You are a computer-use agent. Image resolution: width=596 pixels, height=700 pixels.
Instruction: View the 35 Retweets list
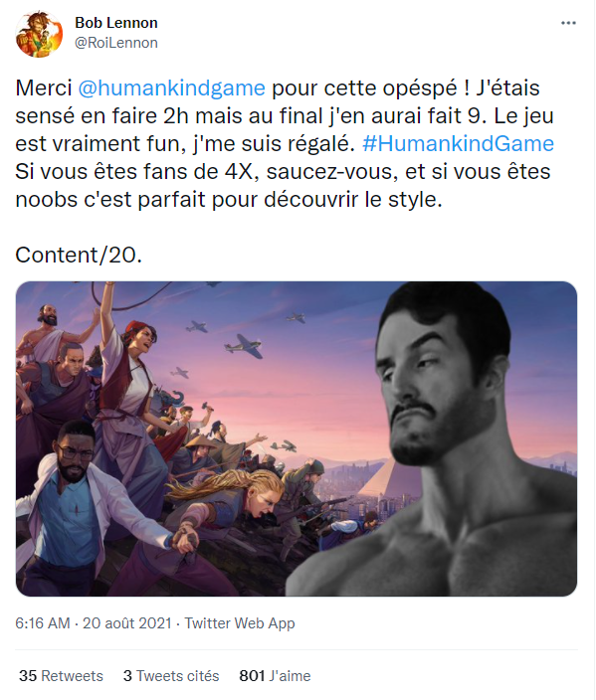(61, 675)
